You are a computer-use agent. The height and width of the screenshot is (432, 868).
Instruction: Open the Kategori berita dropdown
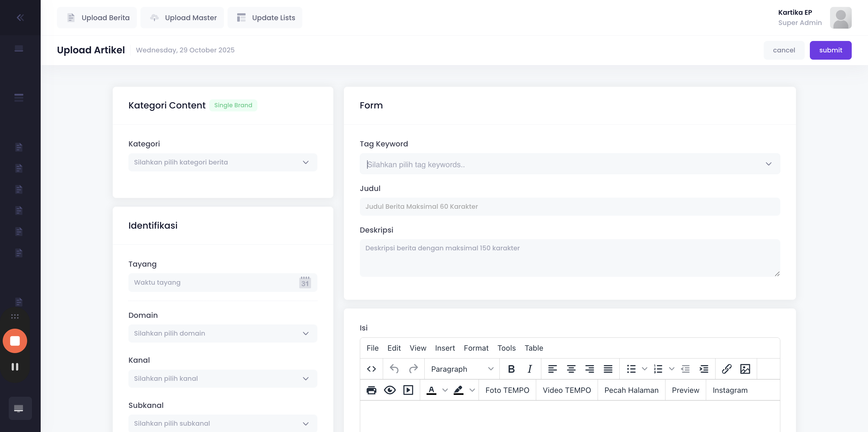(223, 162)
